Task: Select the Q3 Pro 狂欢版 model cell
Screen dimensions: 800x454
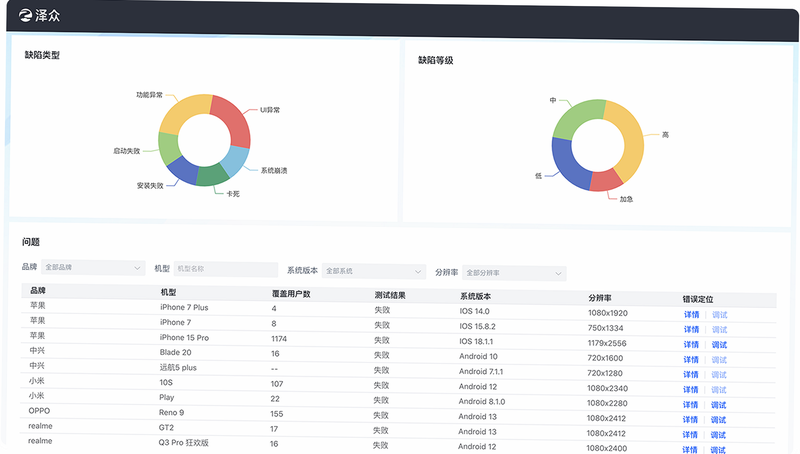Action: 184,443
